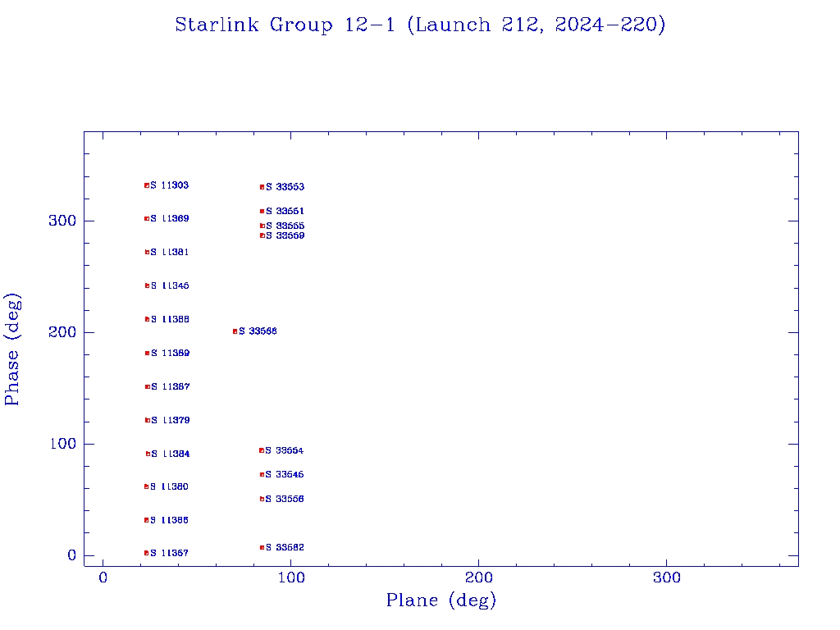Click the 'Phase (deg)' vertical axis label
The height and width of the screenshot is (630, 840).
(x=12, y=349)
